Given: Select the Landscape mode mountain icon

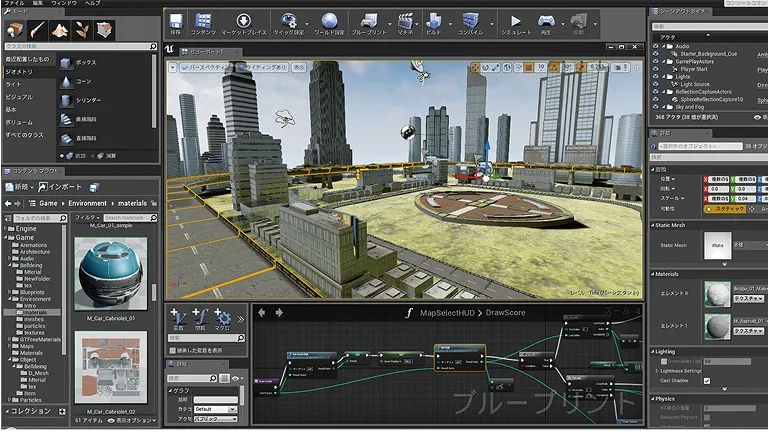Looking at the screenshot, I should tap(59, 30).
